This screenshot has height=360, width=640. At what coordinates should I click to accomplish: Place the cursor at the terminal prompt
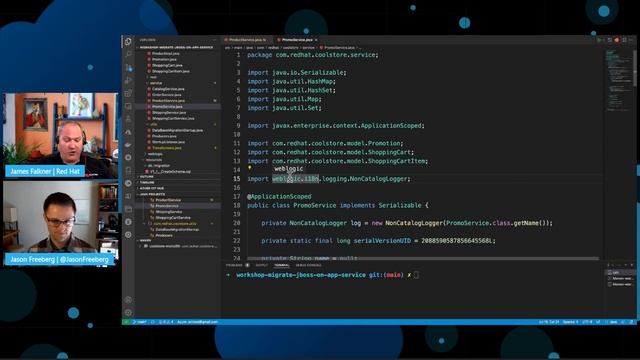[416, 275]
